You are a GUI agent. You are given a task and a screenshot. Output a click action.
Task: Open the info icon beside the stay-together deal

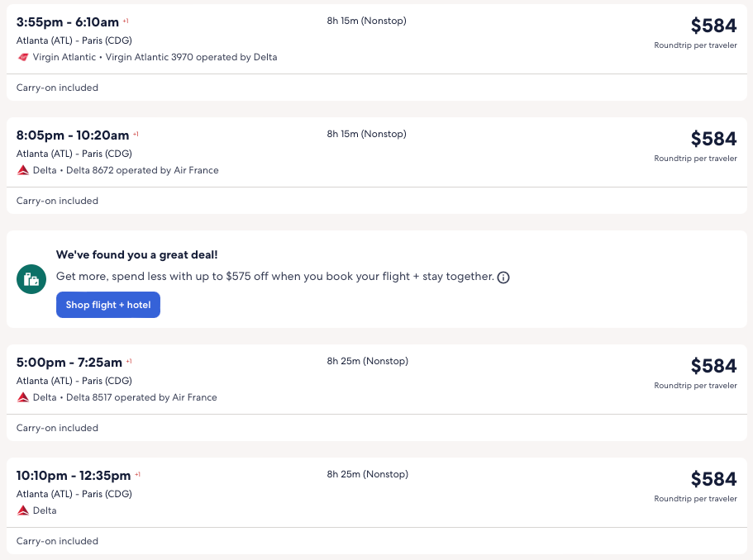pos(503,278)
